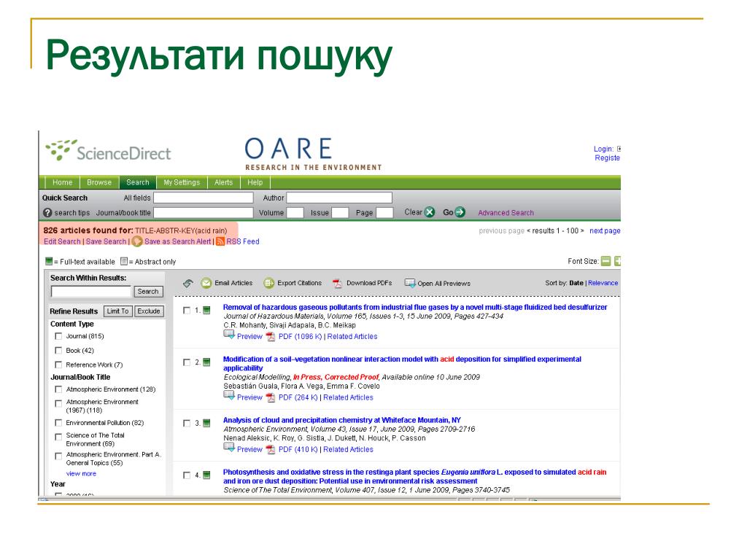Increase font size with plus icon
The width and height of the screenshot is (747, 560).
[x=617, y=261]
